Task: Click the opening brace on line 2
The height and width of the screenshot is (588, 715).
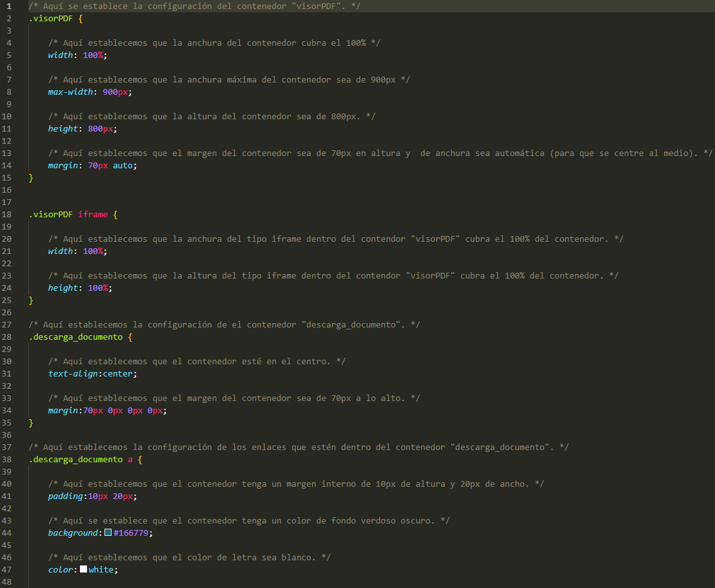Action: click(81, 19)
